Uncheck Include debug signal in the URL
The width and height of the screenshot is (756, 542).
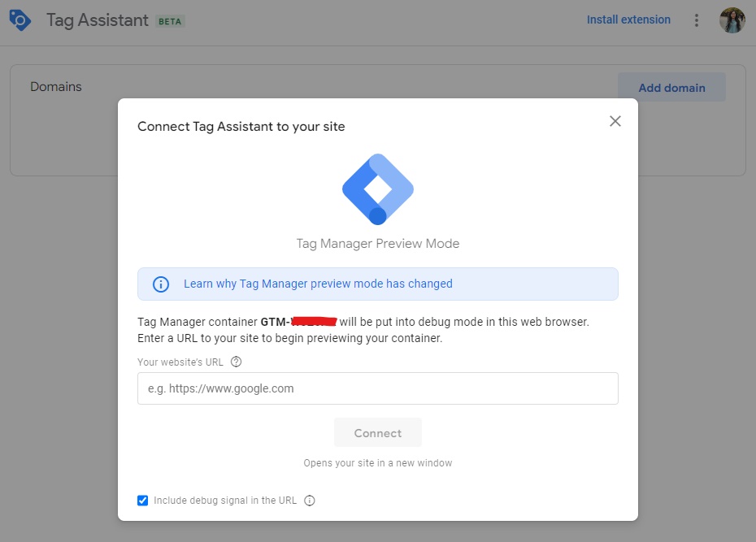coord(143,501)
